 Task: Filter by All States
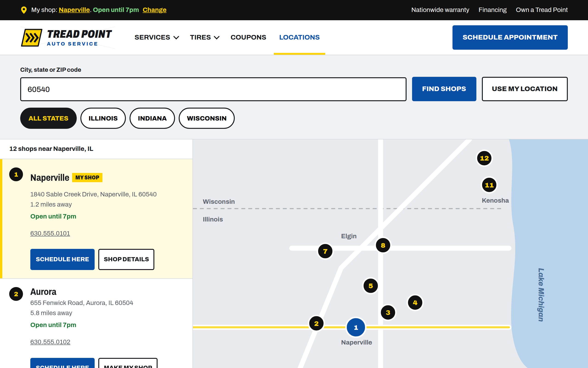(48, 118)
